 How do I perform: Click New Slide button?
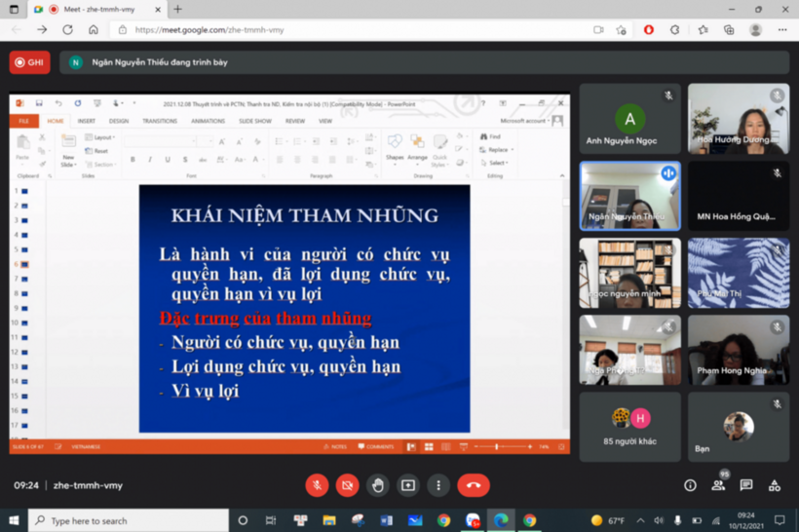tap(68, 150)
